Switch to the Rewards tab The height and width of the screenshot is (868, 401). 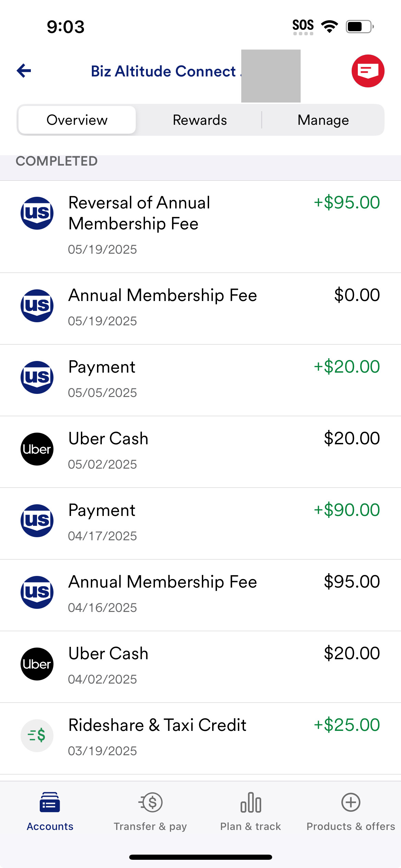point(200,120)
